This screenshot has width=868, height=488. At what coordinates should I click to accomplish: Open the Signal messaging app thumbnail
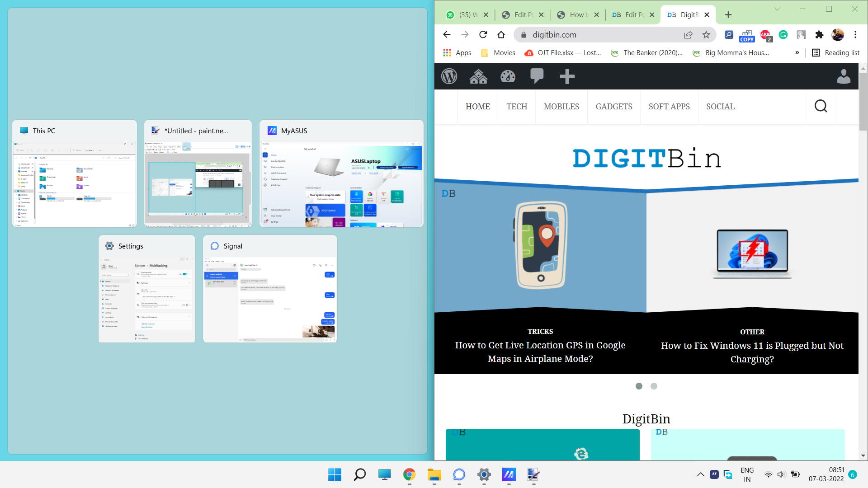click(x=270, y=289)
